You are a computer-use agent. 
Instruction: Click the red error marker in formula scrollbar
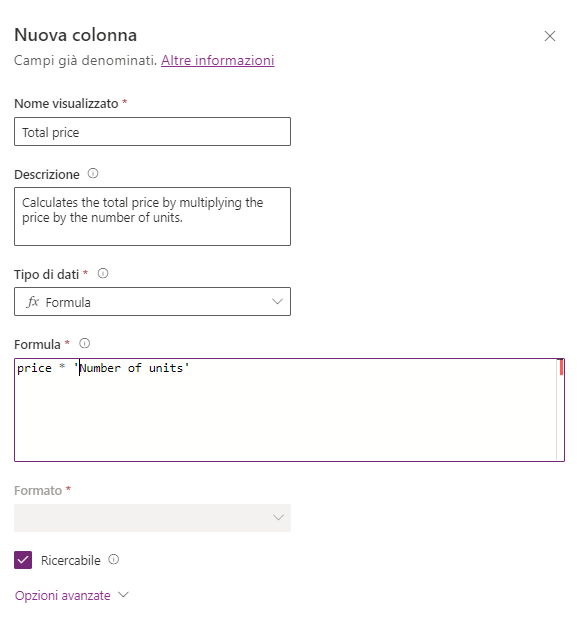coord(561,367)
